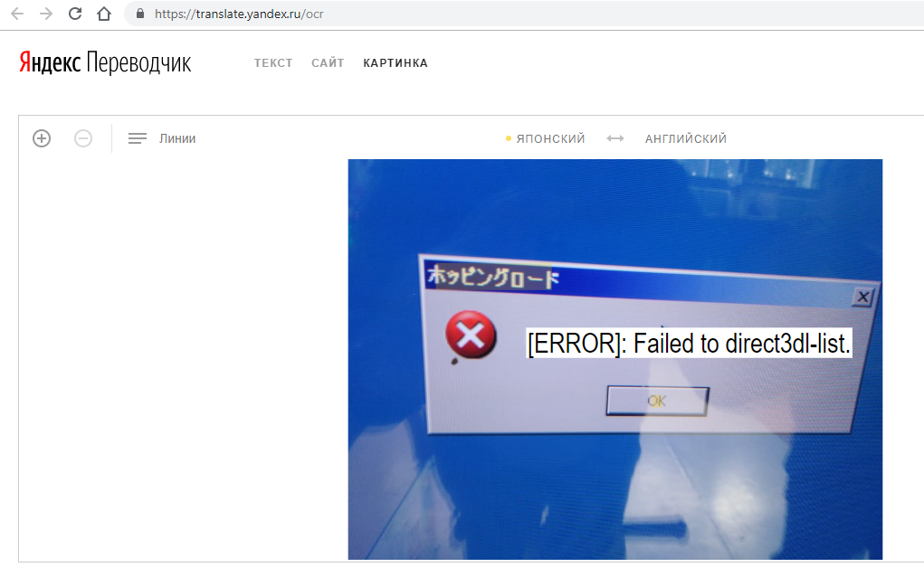Go forward in browser history
Screen dimensions: 924x567
tap(46, 14)
